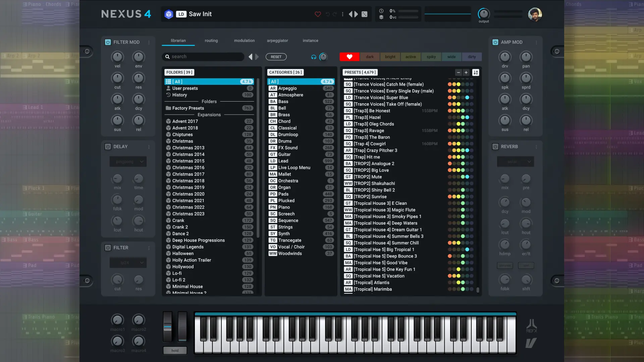
Task: Click the random dice preset icon
Action: 365,14
